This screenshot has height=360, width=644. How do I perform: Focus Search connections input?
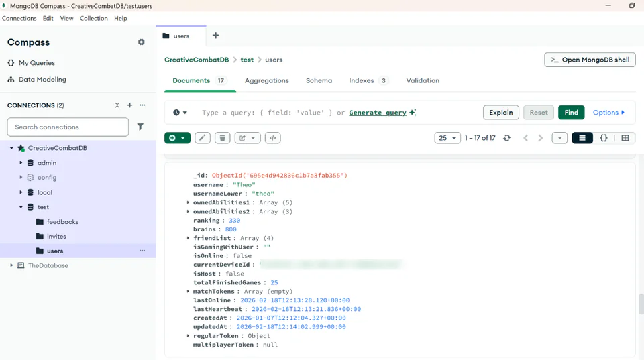[68, 127]
